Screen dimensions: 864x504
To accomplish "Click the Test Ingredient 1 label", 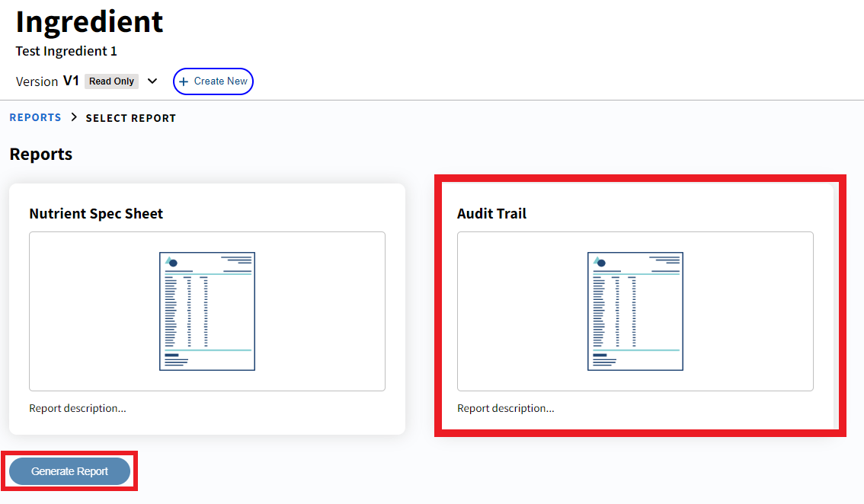I will (66, 51).
